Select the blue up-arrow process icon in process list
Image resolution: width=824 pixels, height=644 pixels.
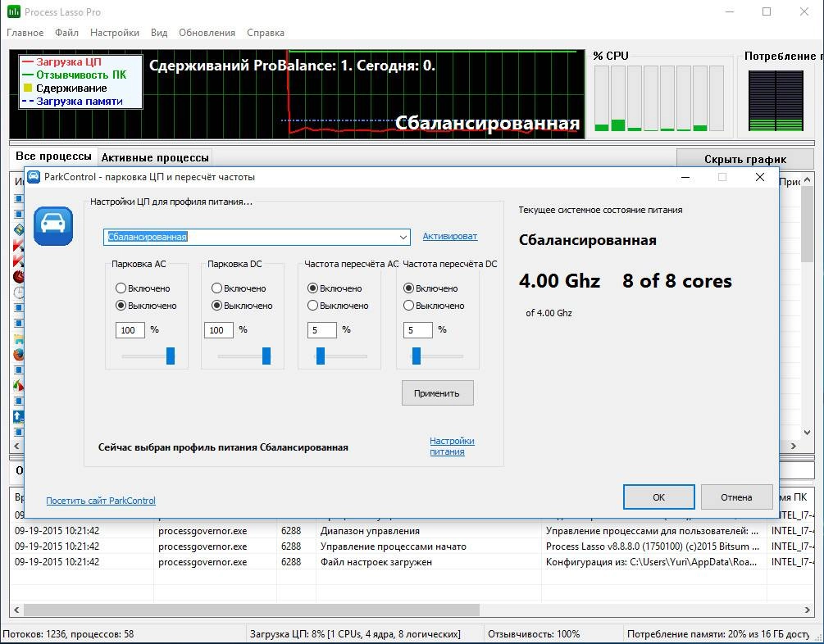[x=18, y=416]
